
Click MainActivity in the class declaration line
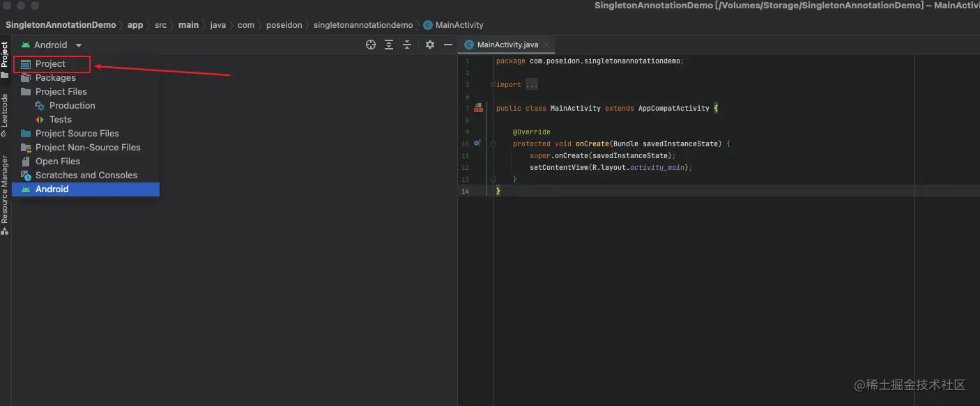[576, 108]
